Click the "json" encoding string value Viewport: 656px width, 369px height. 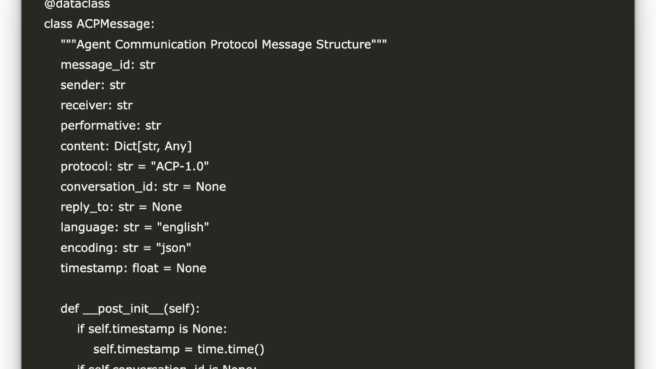tap(174, 248)
